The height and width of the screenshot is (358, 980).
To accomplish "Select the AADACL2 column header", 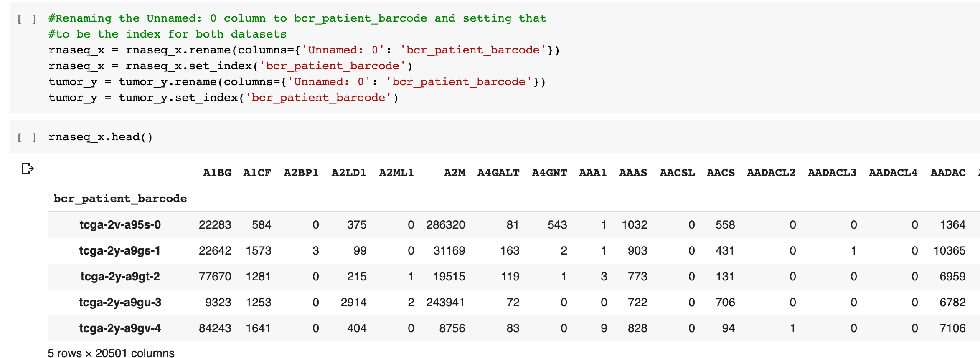I will tap(771, 172).
